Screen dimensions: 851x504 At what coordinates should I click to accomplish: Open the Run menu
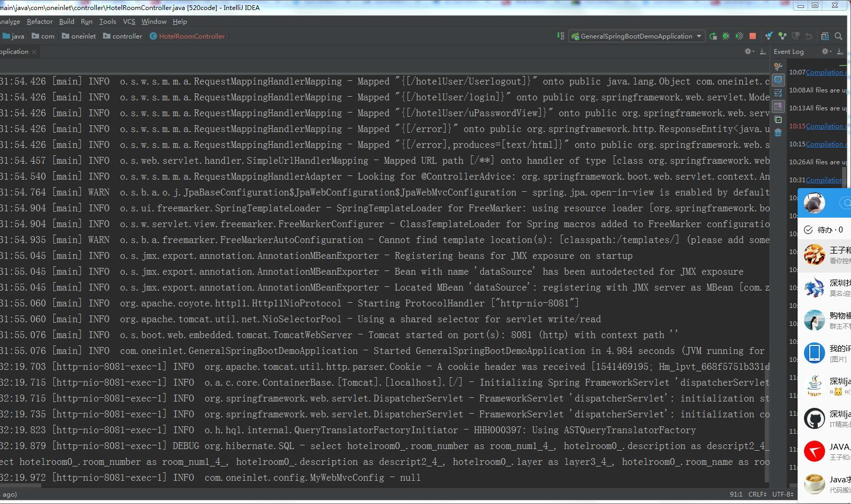pyautogui.click(x=87, y=22)
